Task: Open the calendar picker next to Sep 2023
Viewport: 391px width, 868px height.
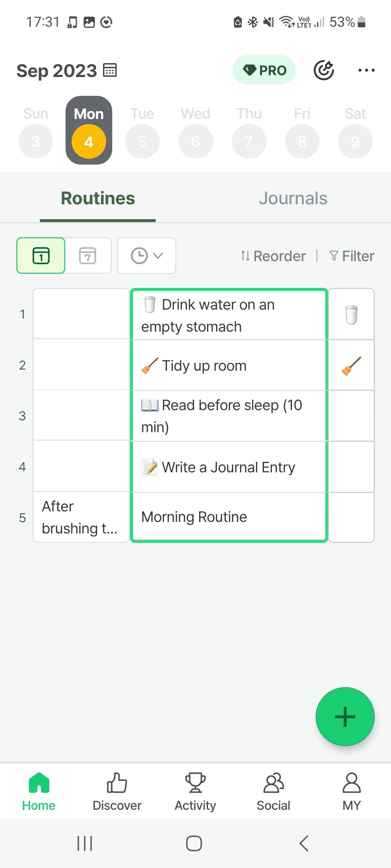Action: point(111,70)
